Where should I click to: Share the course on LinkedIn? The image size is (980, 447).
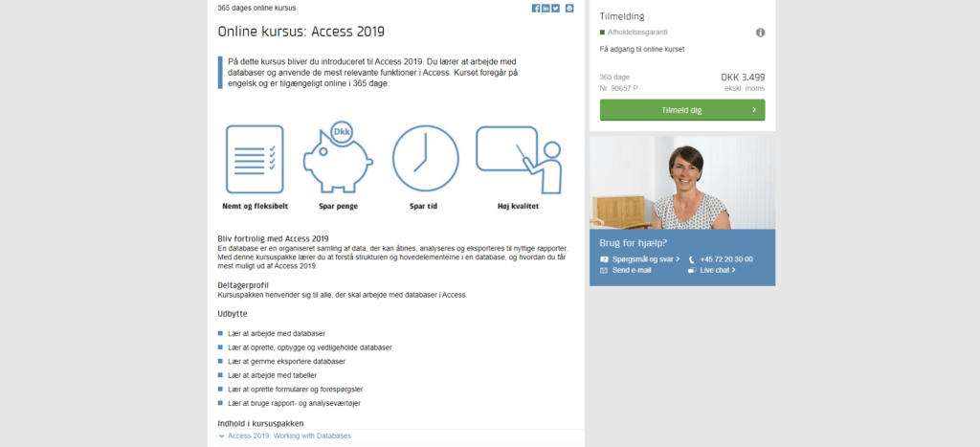click(546, 8)
